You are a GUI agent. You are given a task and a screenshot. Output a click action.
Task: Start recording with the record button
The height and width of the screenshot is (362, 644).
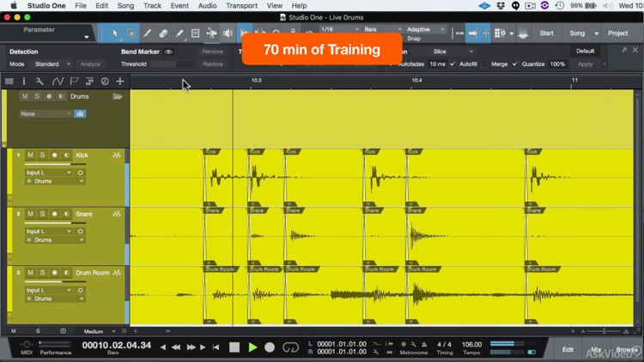270,347
